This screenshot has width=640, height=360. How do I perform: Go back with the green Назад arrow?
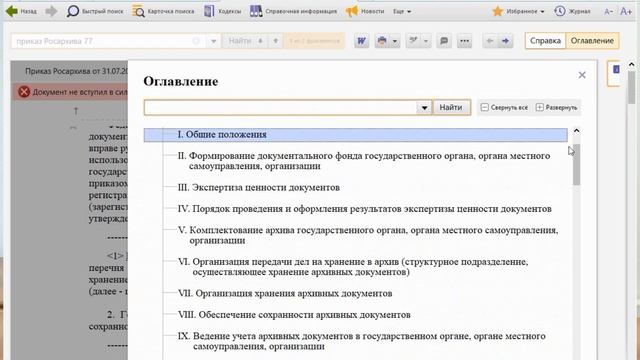coord(21,11)
